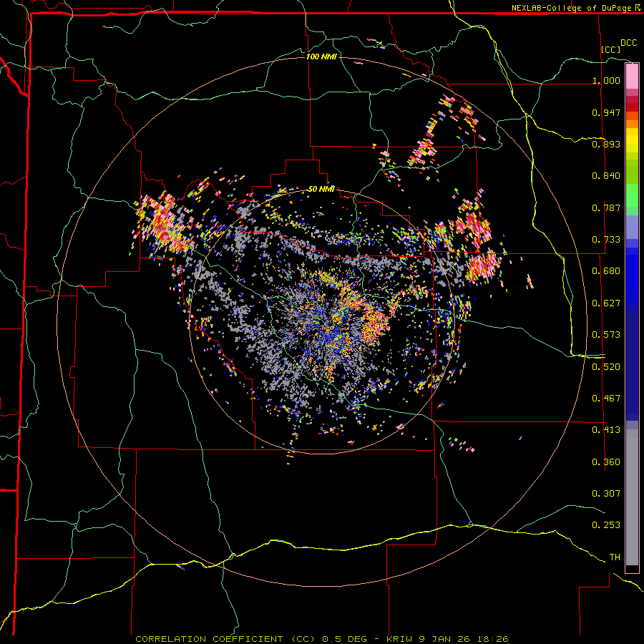Click the [CC] label above the color scale
This screenshot has width=644, height=644.
[x=610, y=49]
